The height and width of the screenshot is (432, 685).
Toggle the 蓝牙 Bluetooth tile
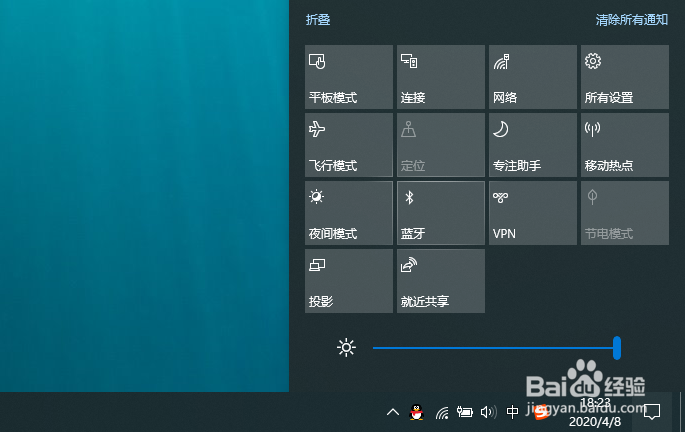click(x=441, y=213)
